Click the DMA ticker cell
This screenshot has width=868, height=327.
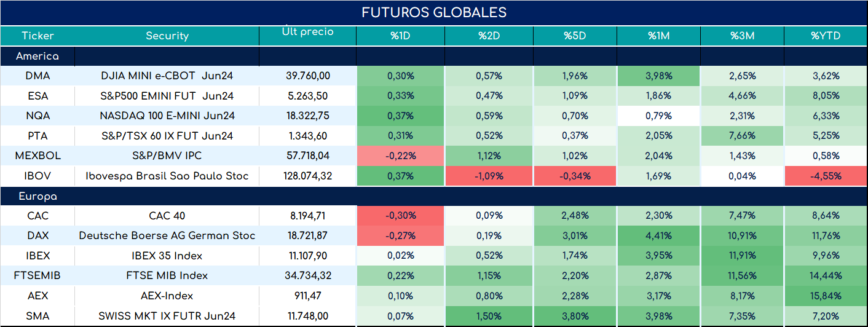37,76
